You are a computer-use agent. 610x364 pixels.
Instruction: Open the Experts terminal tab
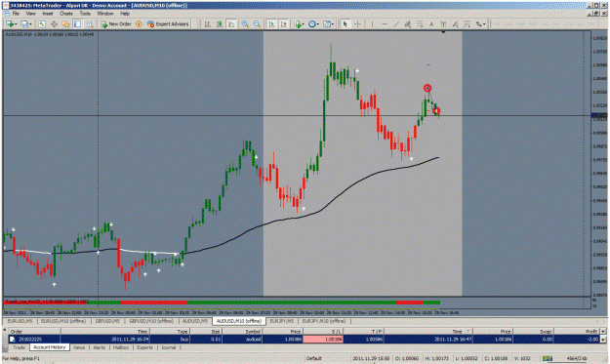[x=144, y=347]
